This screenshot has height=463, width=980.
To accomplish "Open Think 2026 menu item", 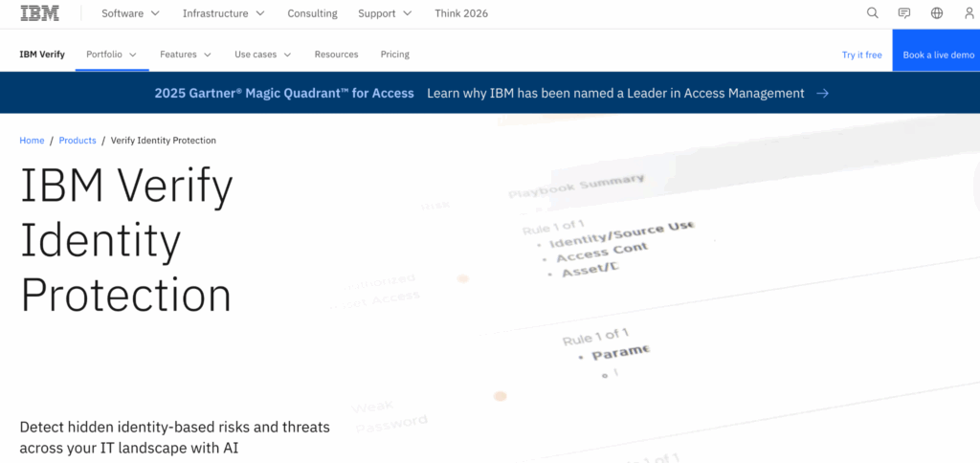I will [x=461, y=13].
